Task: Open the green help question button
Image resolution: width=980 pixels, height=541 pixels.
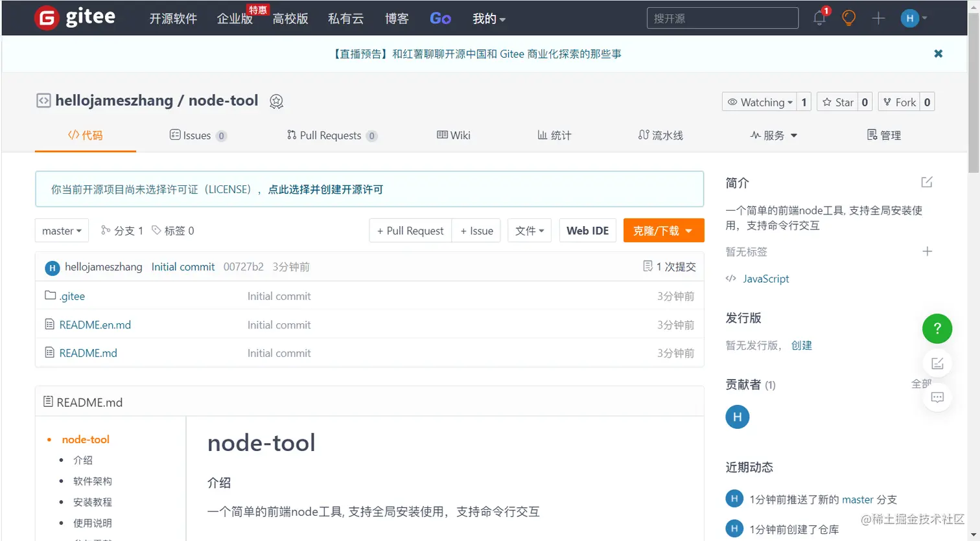Action: coord(937,329)
